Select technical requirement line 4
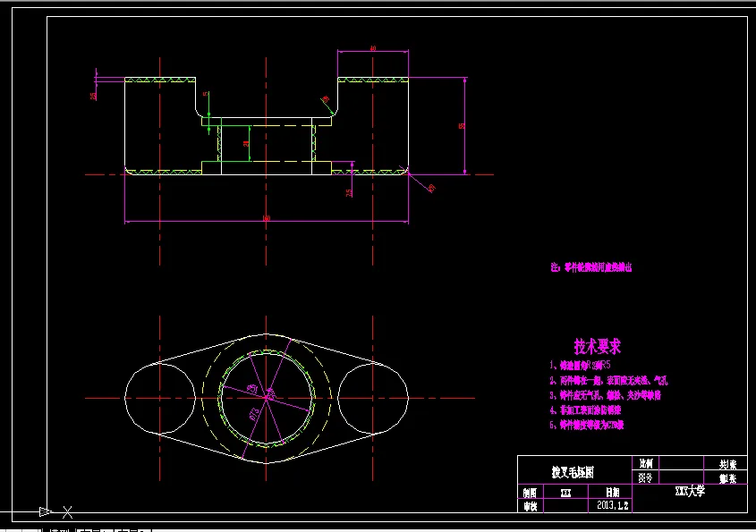Viewport: 756px width, 532px height. pos(585,410)
